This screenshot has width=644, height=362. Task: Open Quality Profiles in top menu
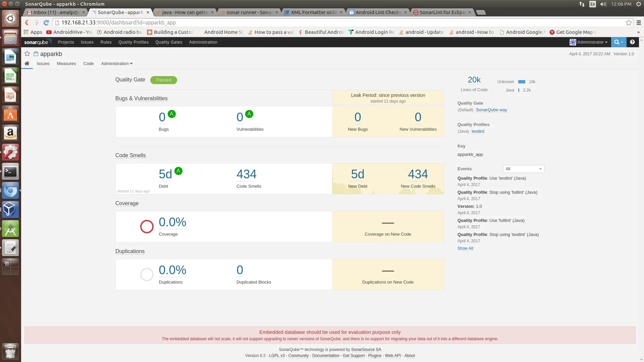tap(133, 42)
